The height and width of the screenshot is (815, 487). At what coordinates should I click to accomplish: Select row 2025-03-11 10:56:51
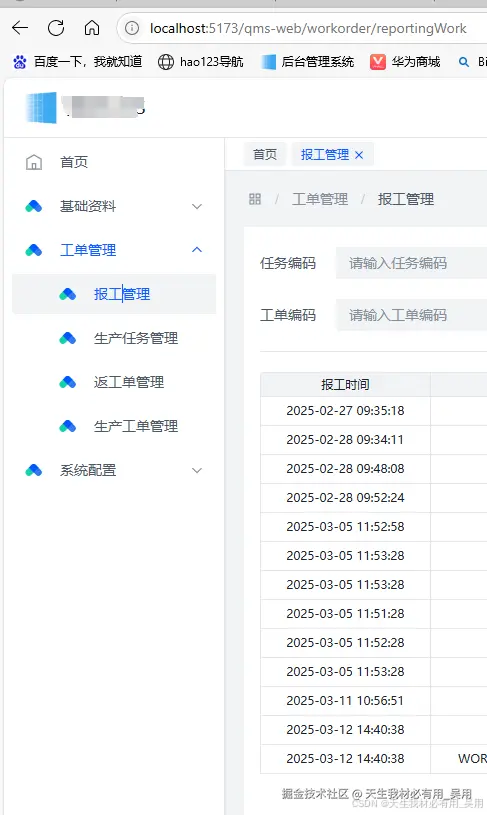(x=374, y=701)
